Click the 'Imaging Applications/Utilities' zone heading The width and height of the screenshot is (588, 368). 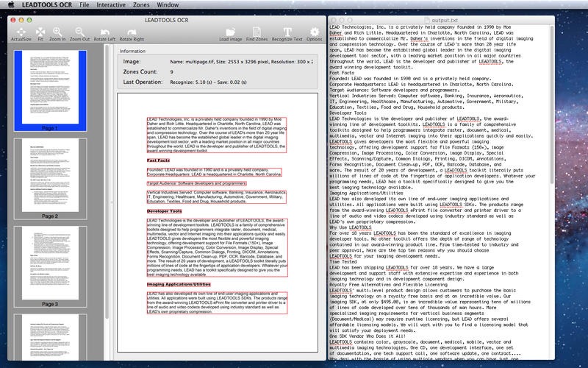[x=179, y=284]
